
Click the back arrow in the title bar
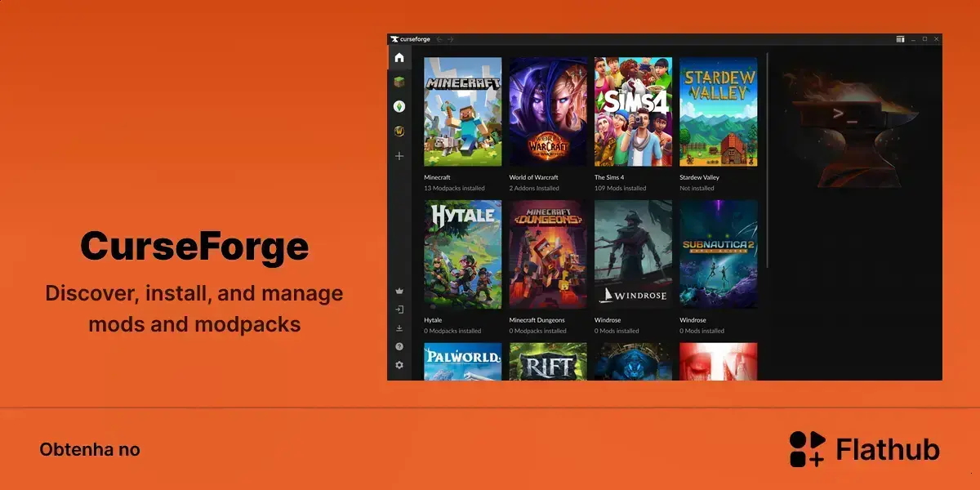pyautogui.click(x=439, y=39)
